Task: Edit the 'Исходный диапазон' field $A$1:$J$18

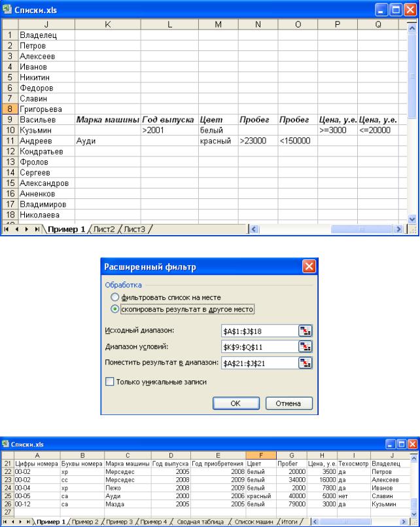Action: click(x=260, y=331)
